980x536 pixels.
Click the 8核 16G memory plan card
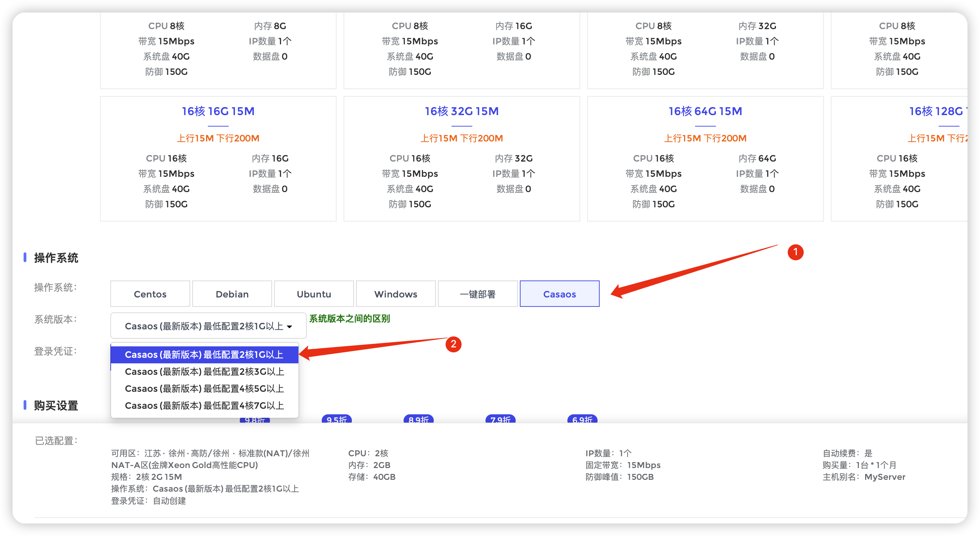[x=462, y=50]
